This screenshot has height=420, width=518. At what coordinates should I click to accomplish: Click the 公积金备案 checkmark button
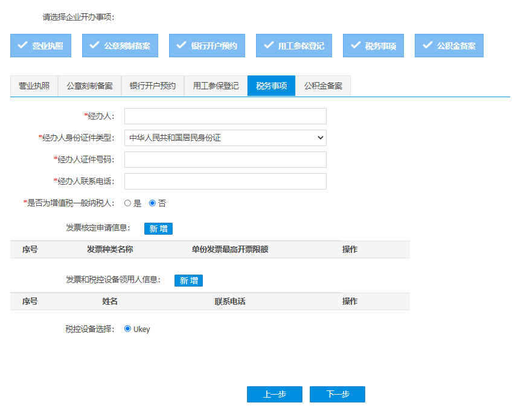449,45
